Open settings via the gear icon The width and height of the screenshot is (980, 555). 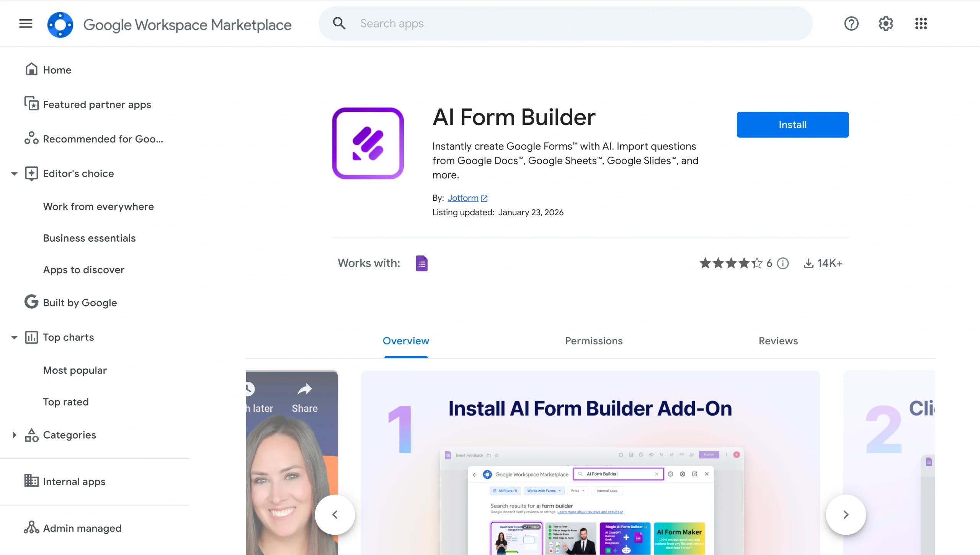(x=885, y=23)
